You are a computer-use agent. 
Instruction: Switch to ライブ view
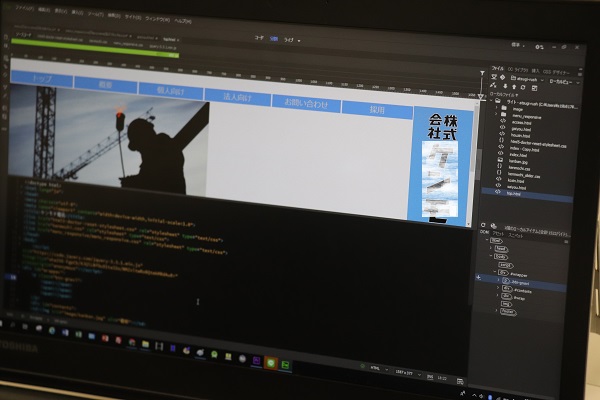tap(289, 40)
